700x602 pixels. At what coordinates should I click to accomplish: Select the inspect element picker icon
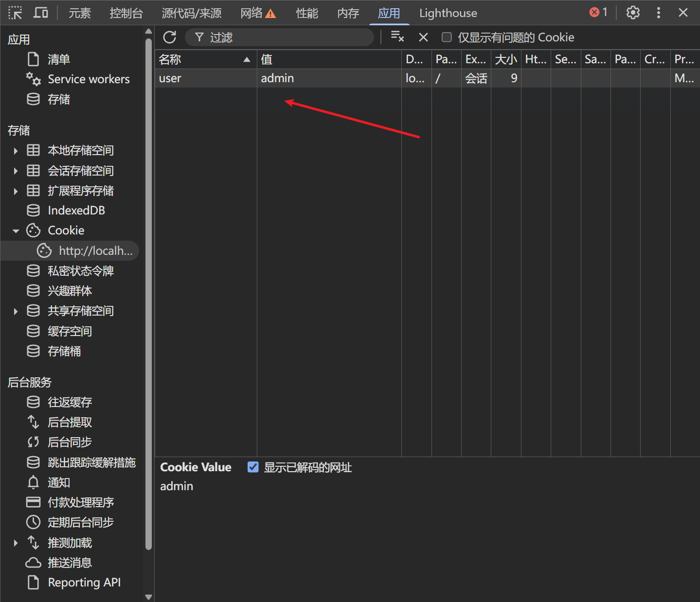click(x=15, y=13)
